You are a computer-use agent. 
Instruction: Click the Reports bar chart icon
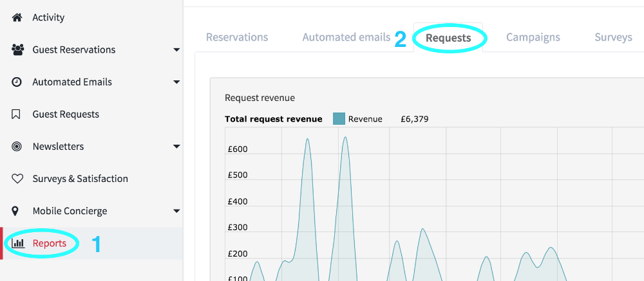[18, 243]
